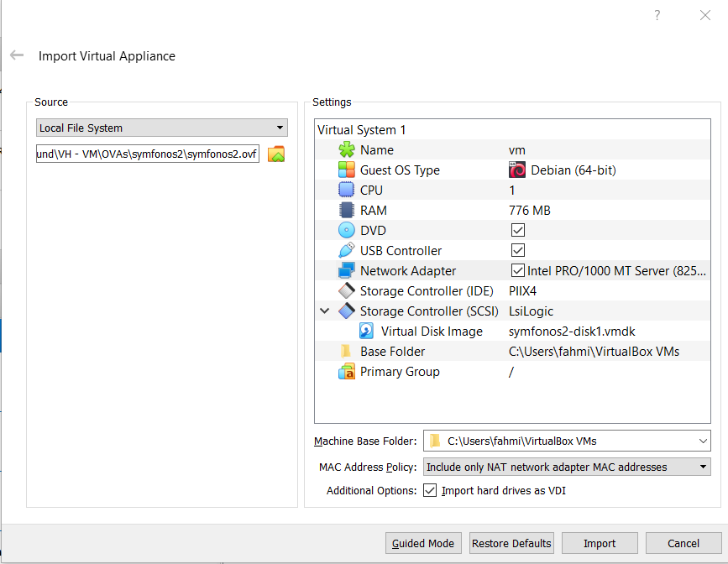
Task: Uncheck the DVD checkbox
Action: coord(518,230)
